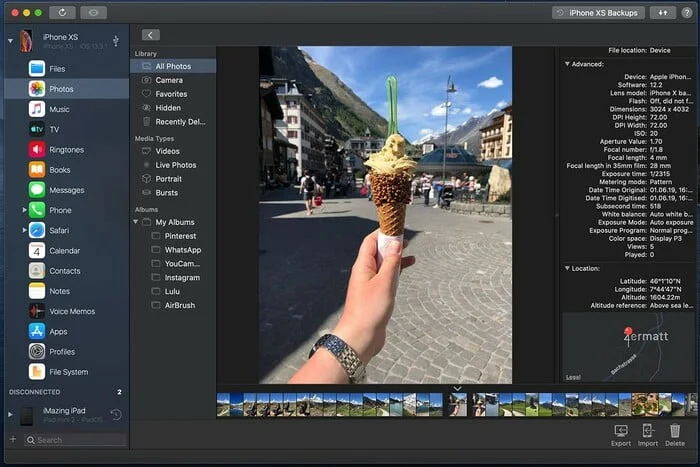The width and height of the screenshot is (700, 467).
Task: Click the help question mark icon
Action: [687, 13]
